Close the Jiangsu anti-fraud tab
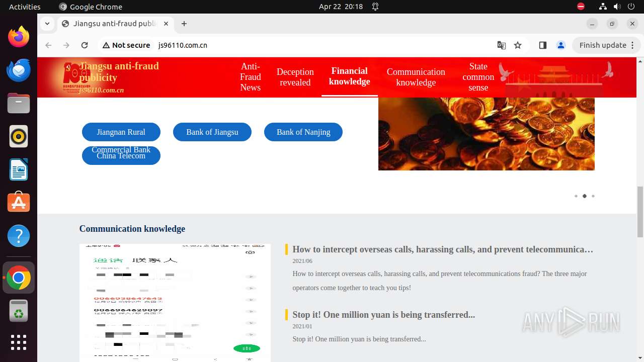This screenshot has height=362, width=644. click(x=166, y=24)
